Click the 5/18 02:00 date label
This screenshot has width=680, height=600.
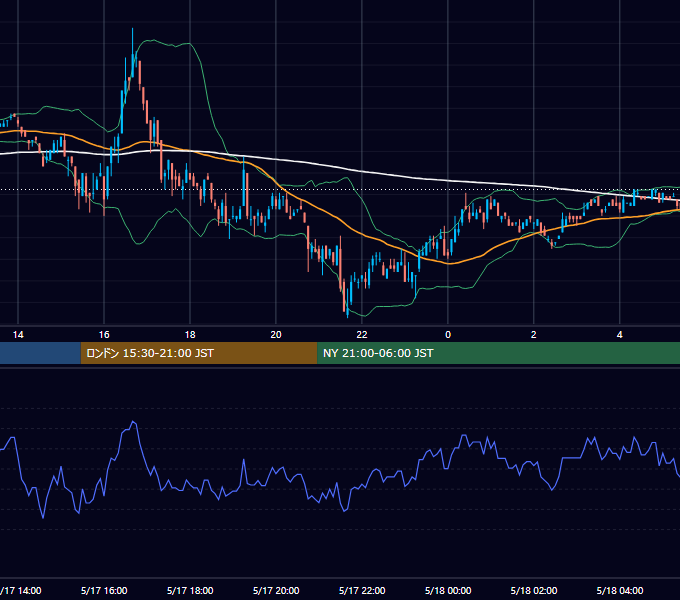[x=534, y=590]
